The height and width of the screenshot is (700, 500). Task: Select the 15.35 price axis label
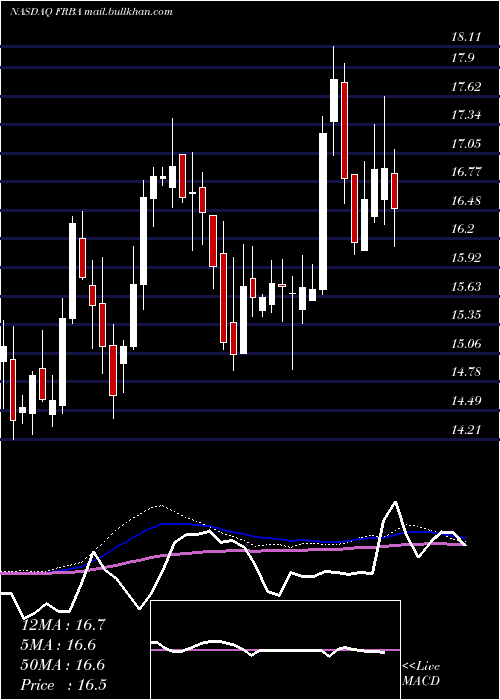point(466,315)
